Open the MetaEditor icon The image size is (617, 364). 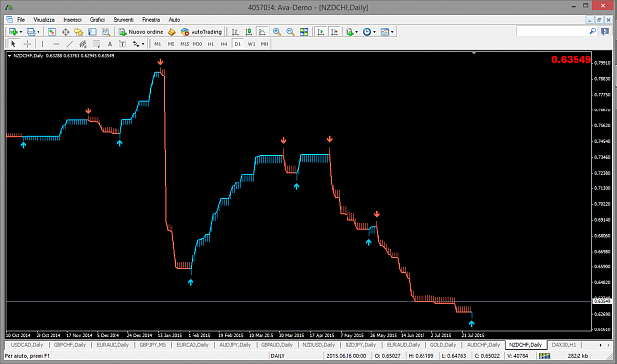(x=171, y=32)
